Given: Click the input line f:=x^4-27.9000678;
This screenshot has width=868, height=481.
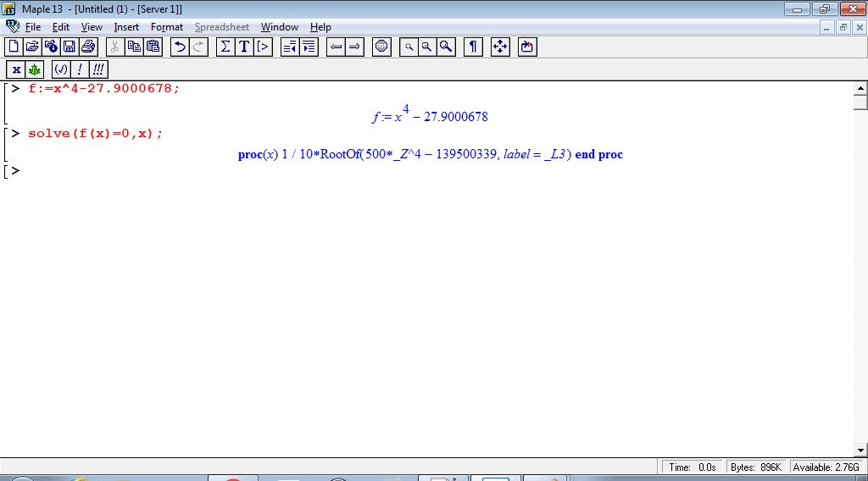Looking at the screenshot, I should [x=104, y=88].
